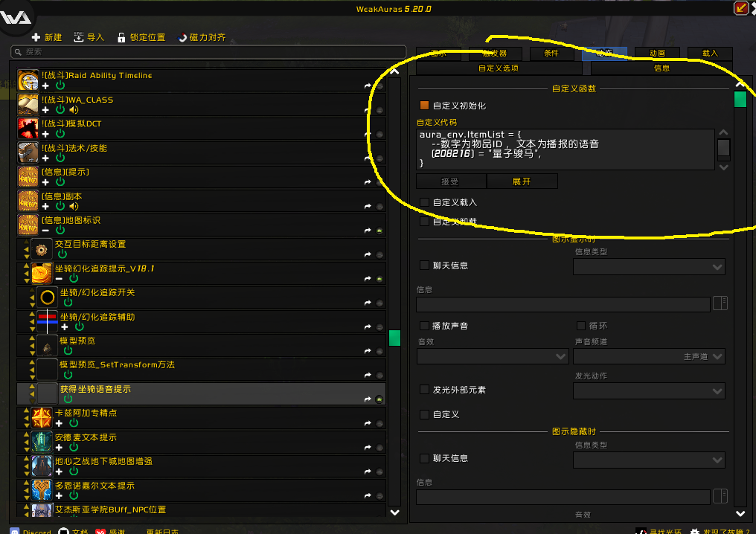Click the orange color swatch beside 自定义初始化
Viewport: 756px width, 534px height.
click(x=423, y=106)
